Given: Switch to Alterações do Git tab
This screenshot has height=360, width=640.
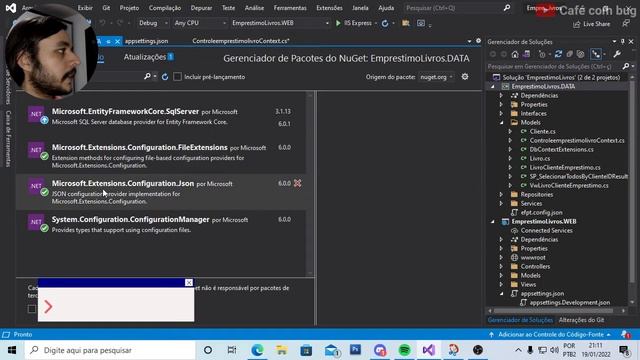Looking at the screenshot, I should tap(581, 320).
